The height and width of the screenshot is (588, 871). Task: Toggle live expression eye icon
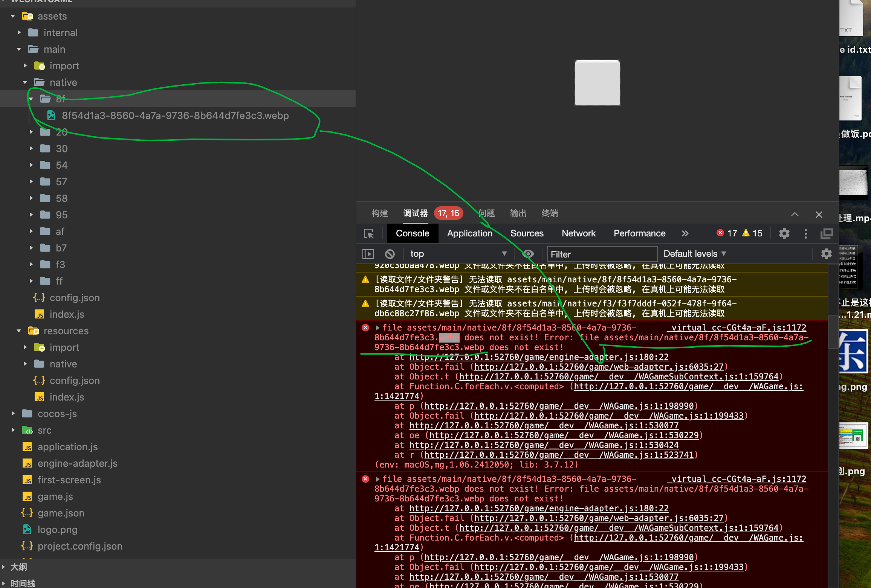[528, 254]
